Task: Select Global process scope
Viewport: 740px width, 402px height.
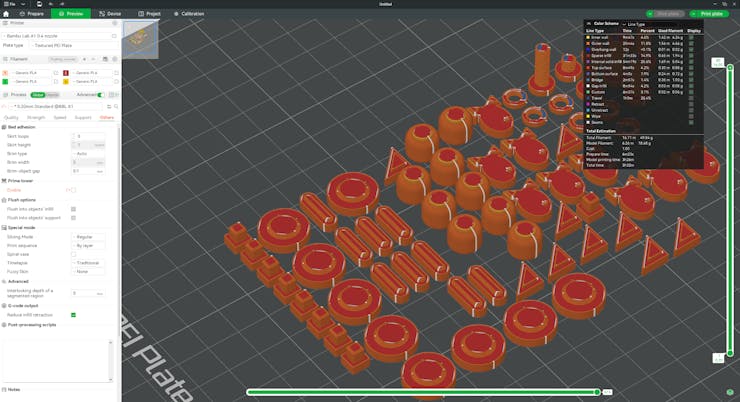Action: pos(38,95)
